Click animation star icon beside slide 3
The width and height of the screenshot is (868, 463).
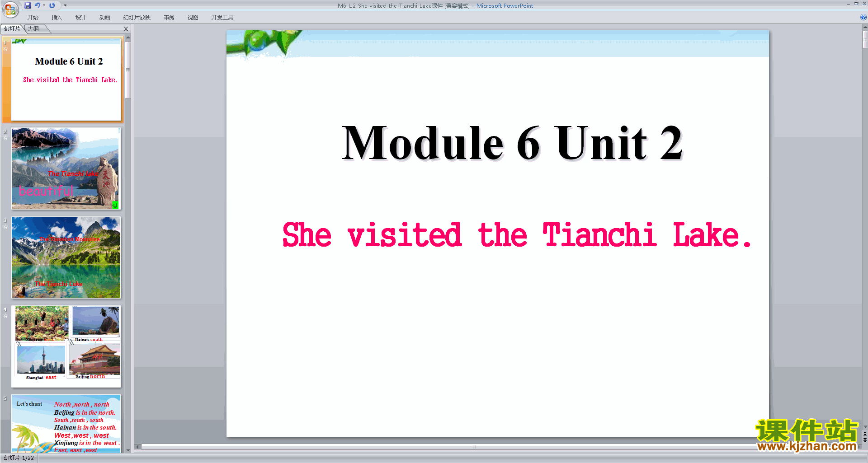pos(5,226)
